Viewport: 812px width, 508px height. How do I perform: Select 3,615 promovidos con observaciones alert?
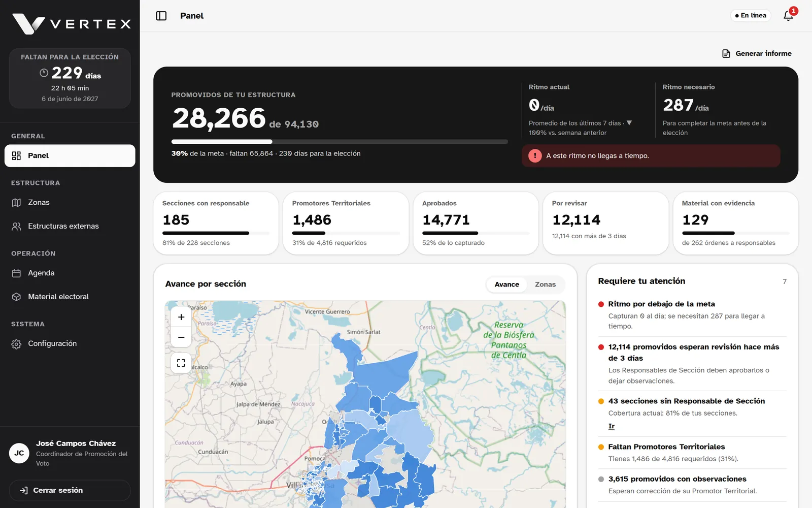click(692, 485)
